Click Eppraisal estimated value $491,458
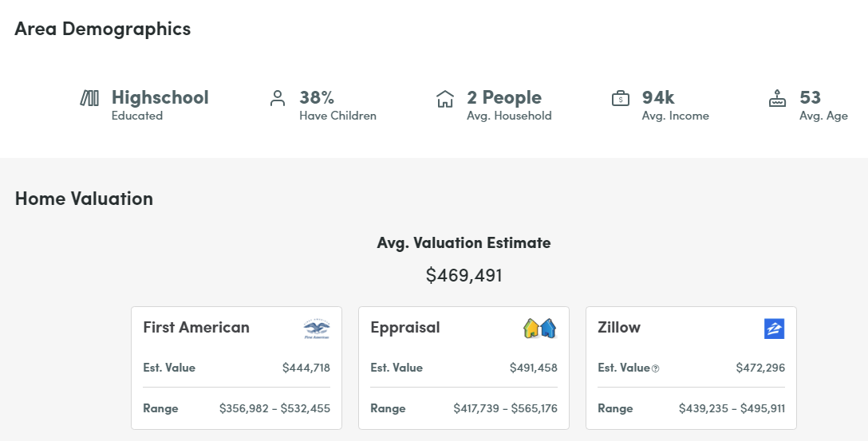The width and height of the screenshot is (868, 441). [533, 368]
